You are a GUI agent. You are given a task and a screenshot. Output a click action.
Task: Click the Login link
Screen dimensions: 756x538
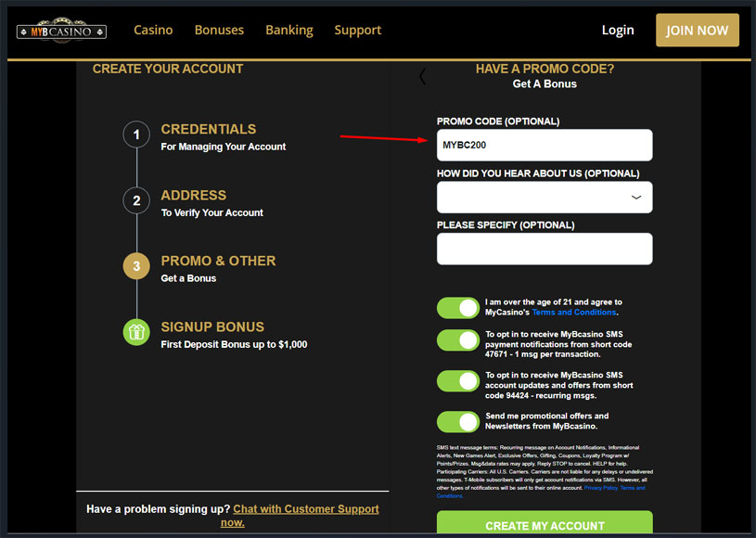coord(618,30)
